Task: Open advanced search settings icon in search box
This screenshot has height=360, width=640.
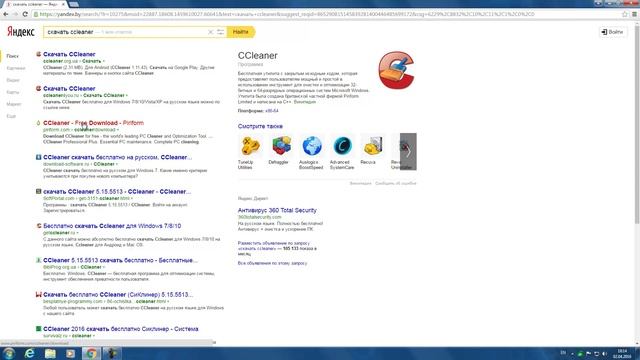Action: coord(220,32)
